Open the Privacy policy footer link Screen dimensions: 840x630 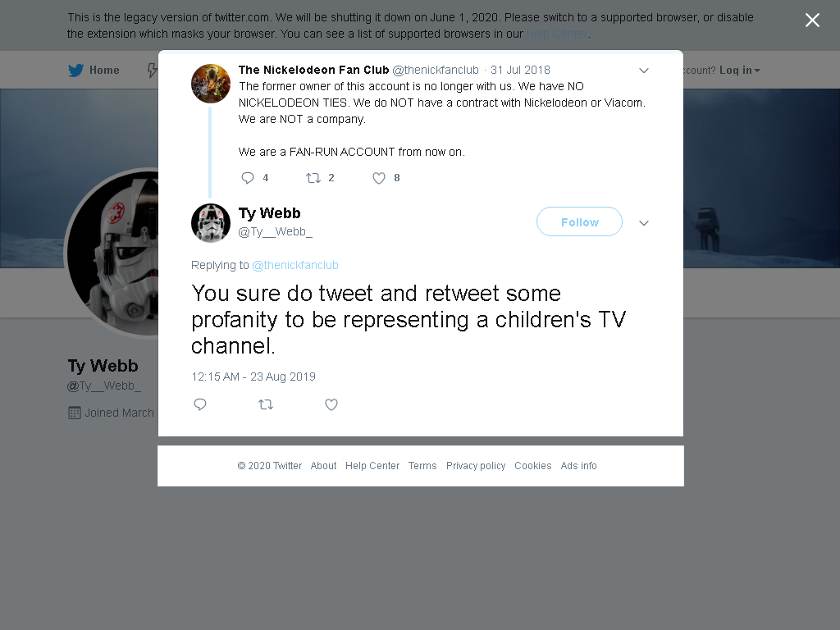coord(476,466)
